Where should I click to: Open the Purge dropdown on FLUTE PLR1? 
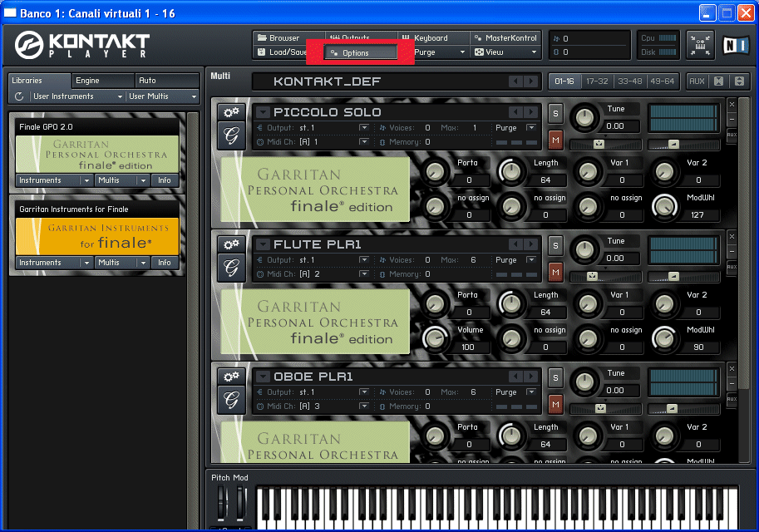[x=533, y=260]
